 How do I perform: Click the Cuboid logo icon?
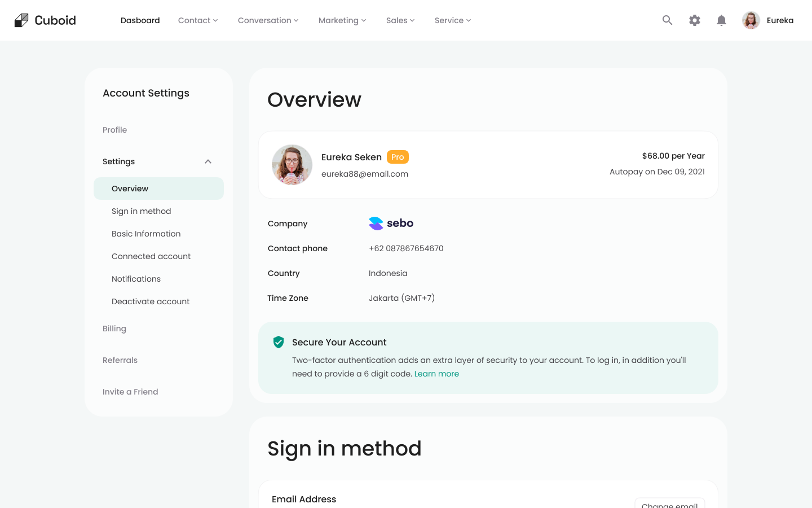(21, 20)
